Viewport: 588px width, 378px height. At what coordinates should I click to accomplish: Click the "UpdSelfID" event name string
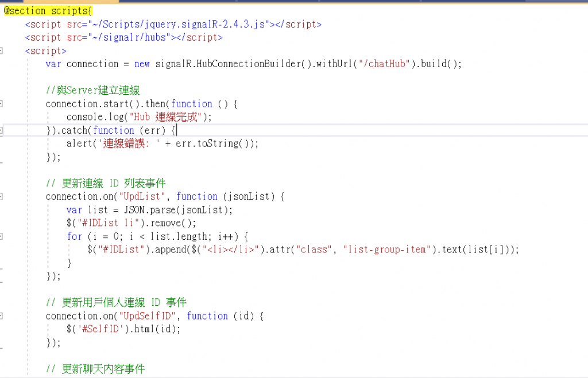coord(148,316)
